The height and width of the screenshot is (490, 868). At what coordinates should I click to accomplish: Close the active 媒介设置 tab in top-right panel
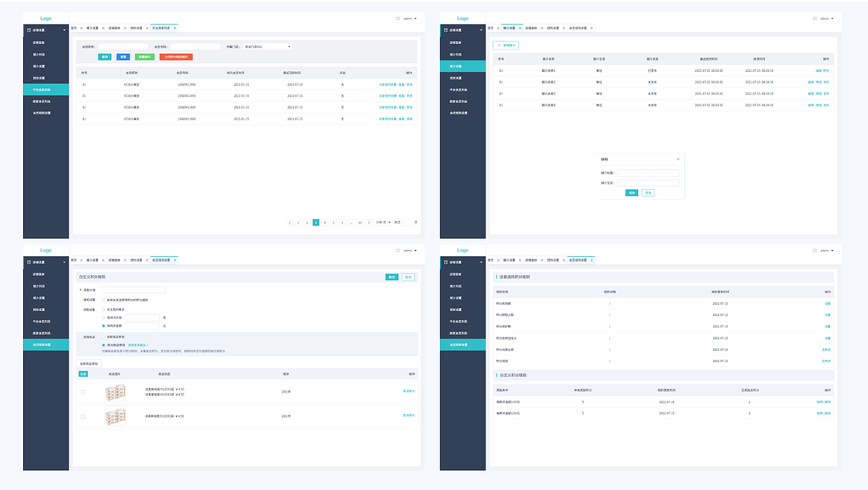click(x=520, y=28)
